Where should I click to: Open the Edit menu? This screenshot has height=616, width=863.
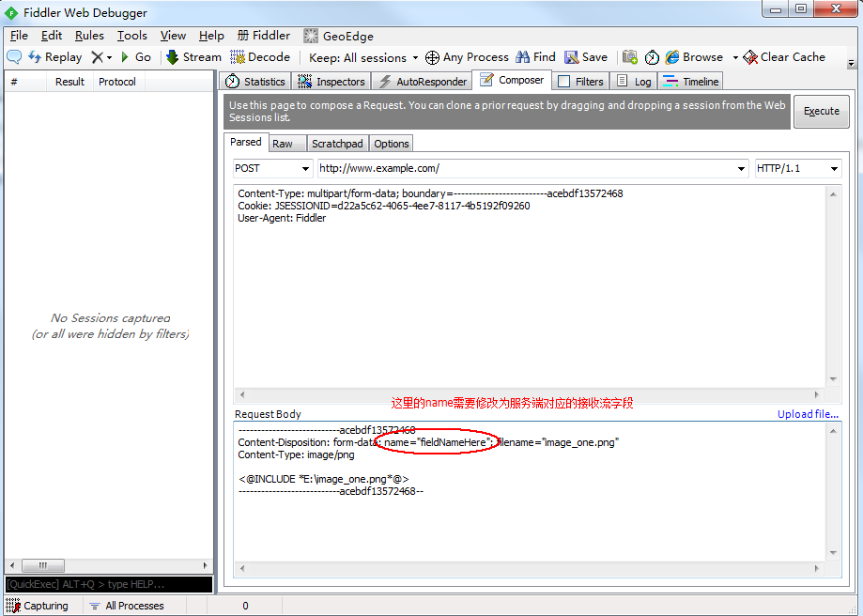point(52,36)
